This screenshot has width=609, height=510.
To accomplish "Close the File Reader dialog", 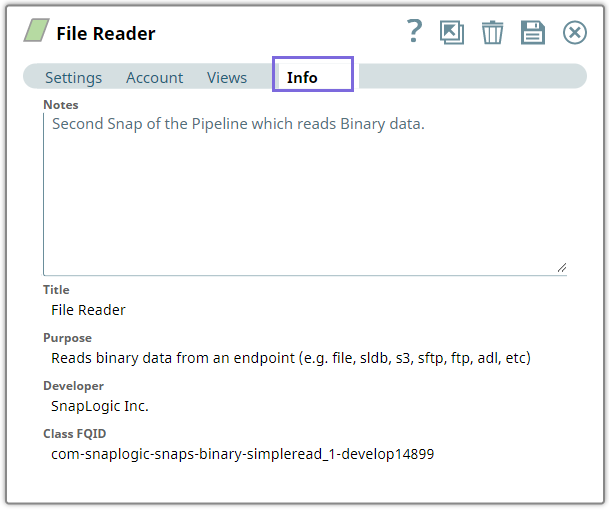I will [575, 32].
